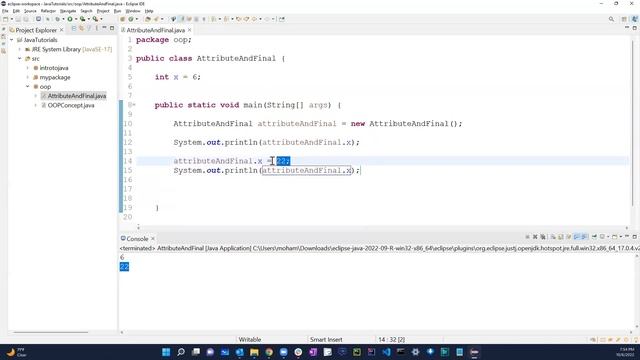Close the AttributeAndFinal.java editor tab

point(189,30)
